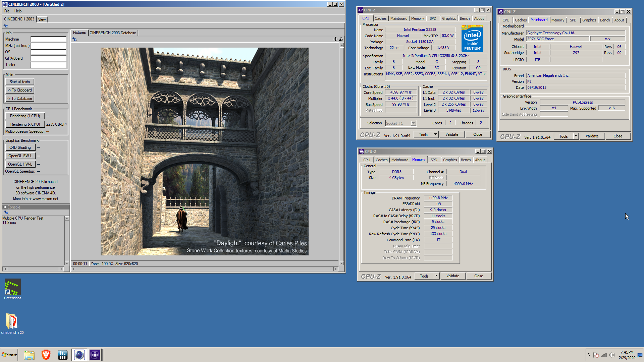Switch to the View tab in Cinebench
This screenshot has width=644, height=362.
[x=42, y=19]
